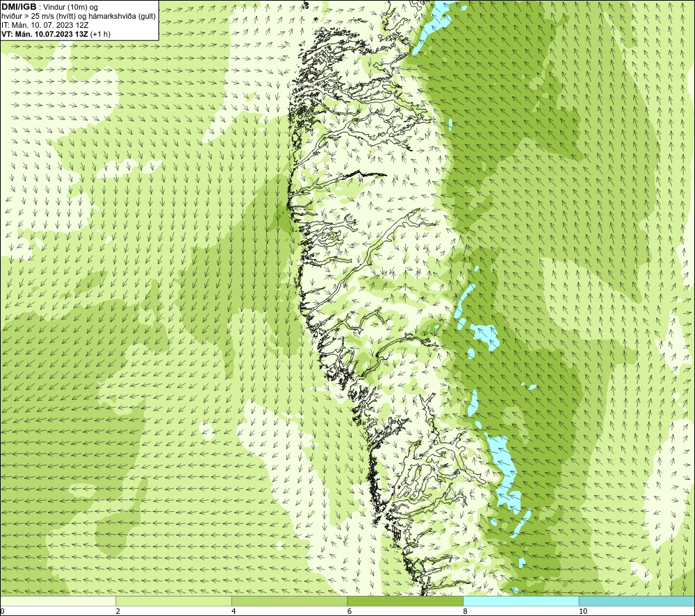
Task: Click the 4–6 m/s medium green swatch
Action: pos(289,601)
